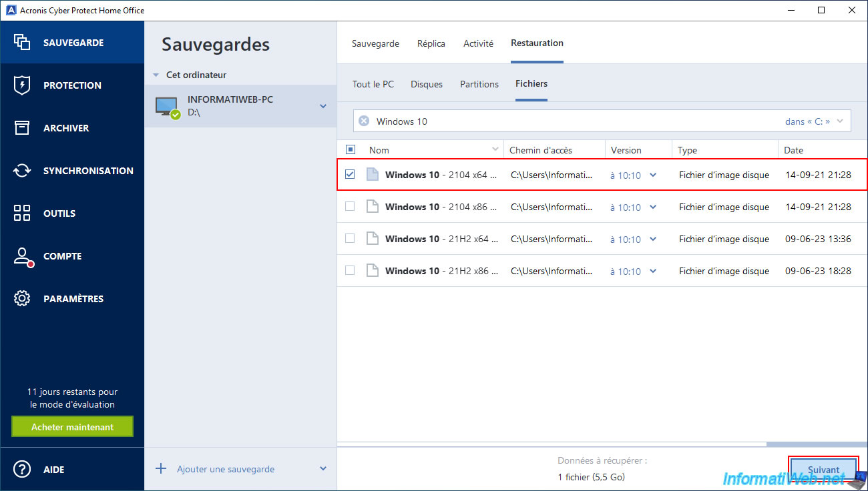The image size is (868, 491).
Task: Click the Aide question mark icon
Action: pyautogui.click(x=22, y=469)
